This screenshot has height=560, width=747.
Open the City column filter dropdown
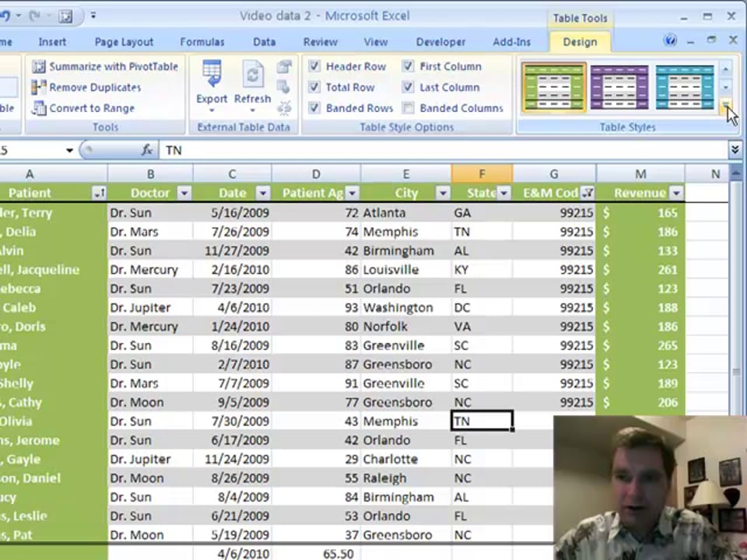[x=443, y=193]
